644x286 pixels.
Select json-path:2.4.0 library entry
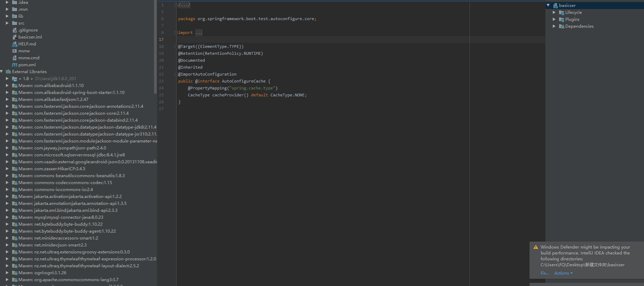(x=62, y=148)
